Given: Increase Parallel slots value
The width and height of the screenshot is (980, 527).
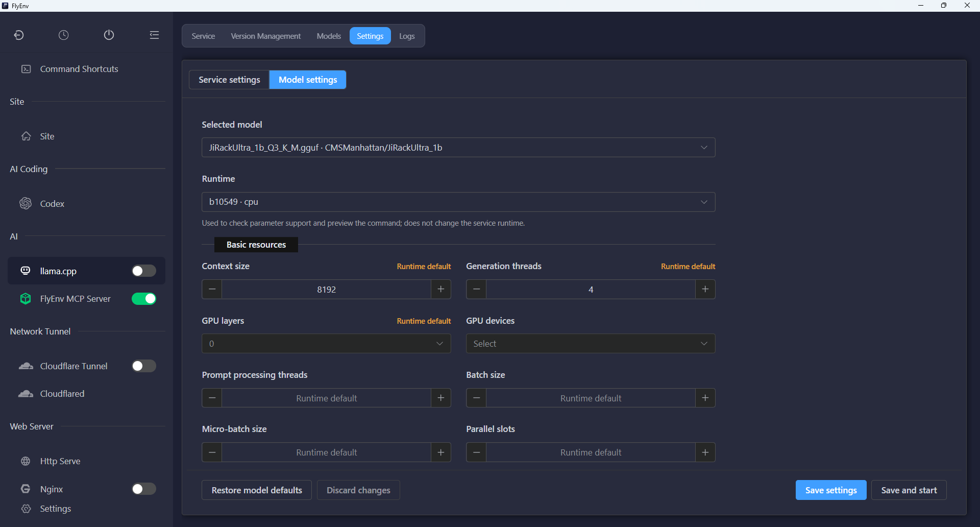Looking at the screenshot, I should [x=705, y=452].
